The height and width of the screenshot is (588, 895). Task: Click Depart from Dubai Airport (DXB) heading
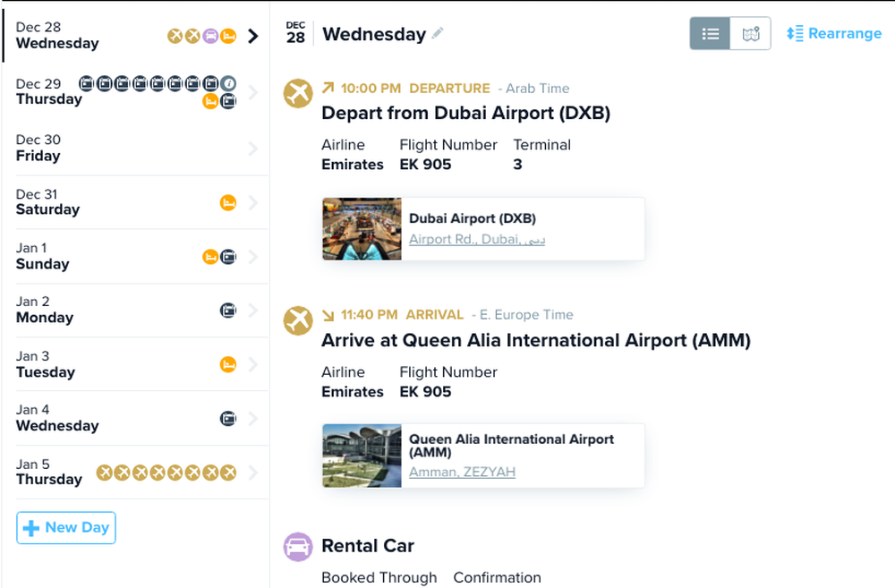[x=465, y=113]
